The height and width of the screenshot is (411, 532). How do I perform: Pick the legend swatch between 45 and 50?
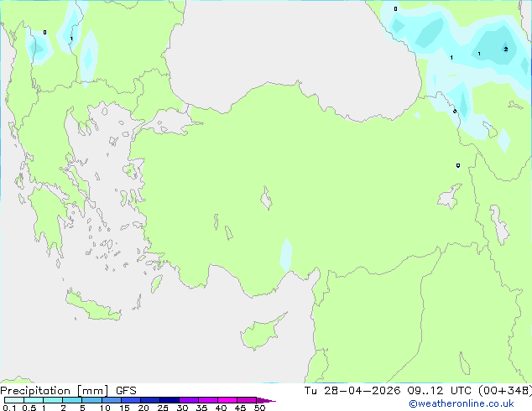[x=247, y=400]
